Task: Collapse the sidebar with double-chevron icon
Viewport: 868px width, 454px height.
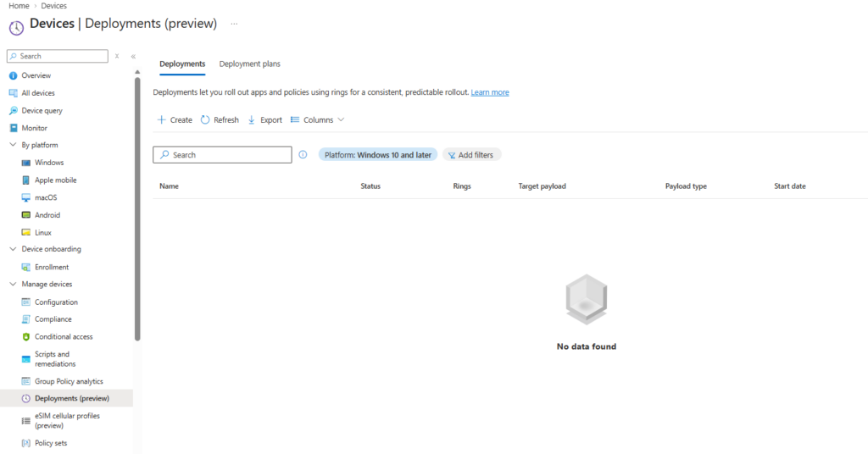Action: pyautogui.click(x=133, y=57)
